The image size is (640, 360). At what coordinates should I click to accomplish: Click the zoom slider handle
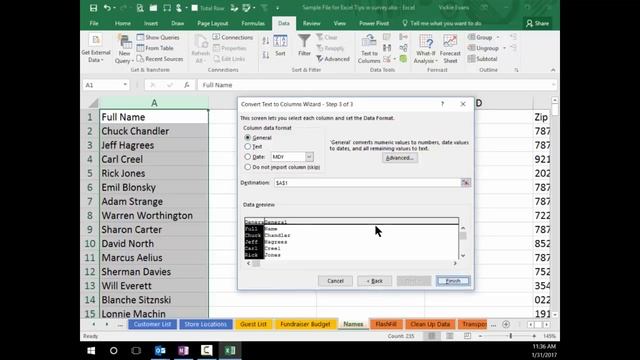510,336
